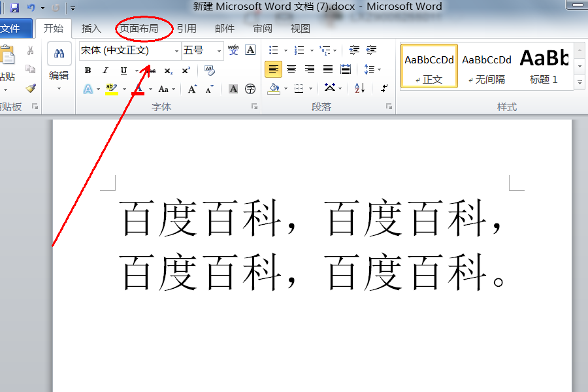This screenshot has height=392, width=588.
Task: Click the Grow Font icon
Action: tap(192, 90)
